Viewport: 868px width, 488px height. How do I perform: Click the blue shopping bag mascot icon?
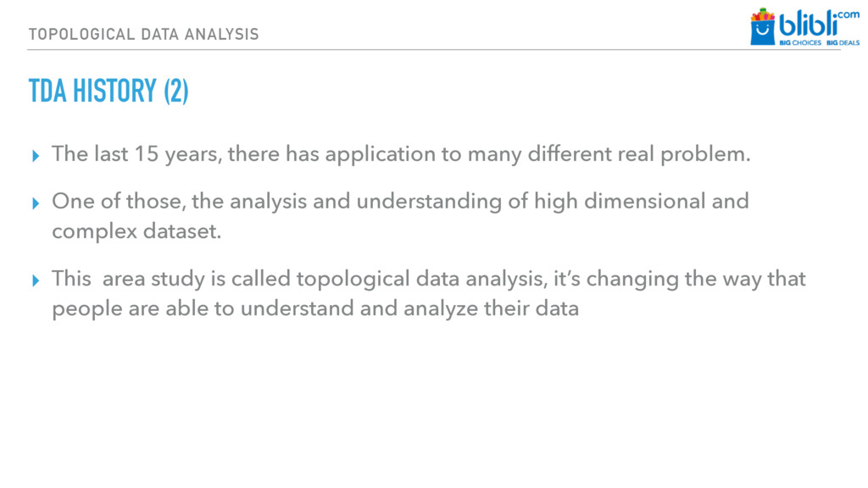pyautogui.click(x=762, y=26)
